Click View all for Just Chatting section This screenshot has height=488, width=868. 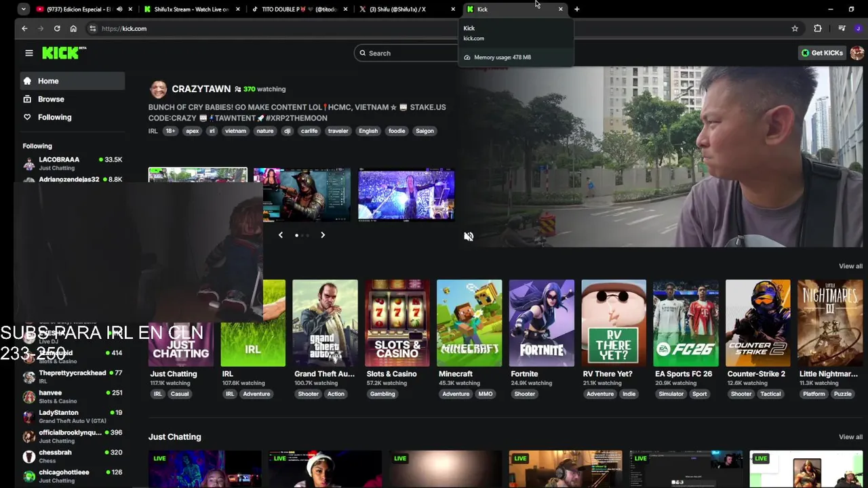tap(850, 437)
